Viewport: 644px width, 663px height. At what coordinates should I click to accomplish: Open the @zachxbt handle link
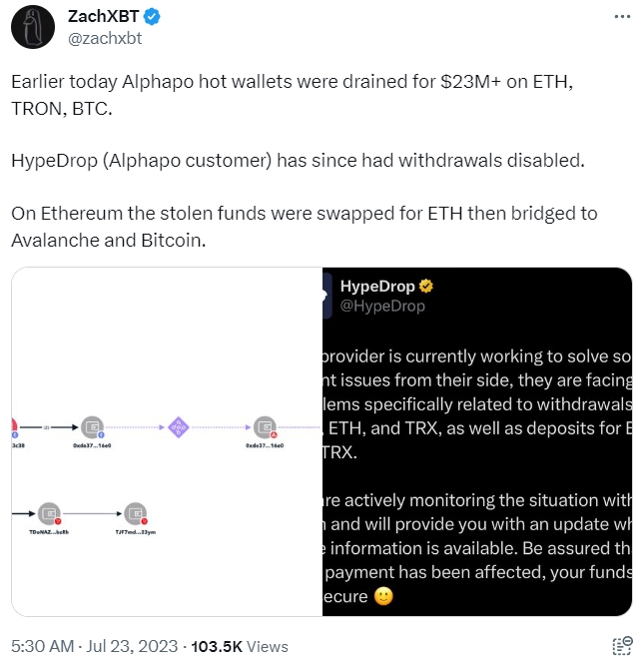click(105, 39)
